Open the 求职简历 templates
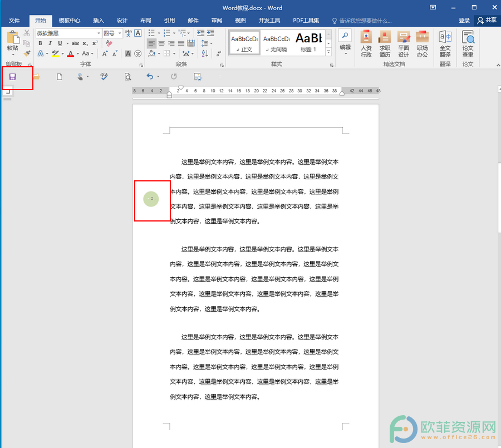 tap(385, 44)
